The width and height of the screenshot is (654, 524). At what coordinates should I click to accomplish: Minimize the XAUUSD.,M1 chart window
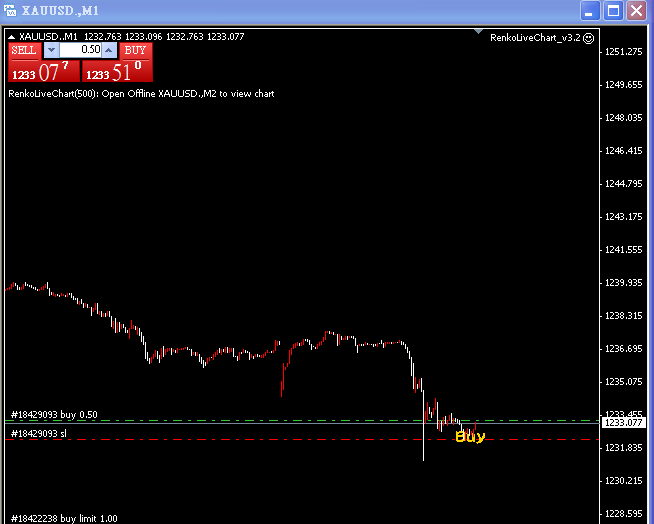[x=590, y=10]
